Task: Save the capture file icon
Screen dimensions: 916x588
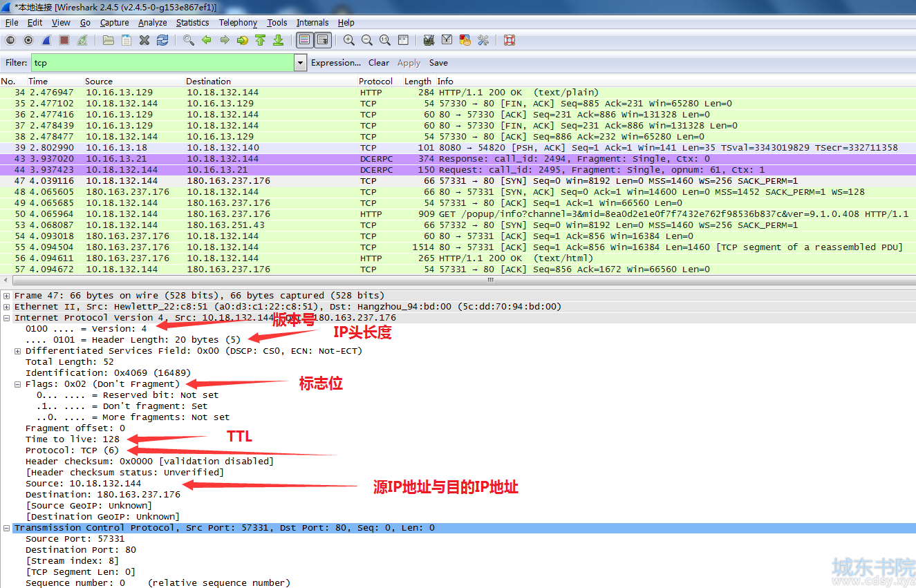Action: point(127,40)
